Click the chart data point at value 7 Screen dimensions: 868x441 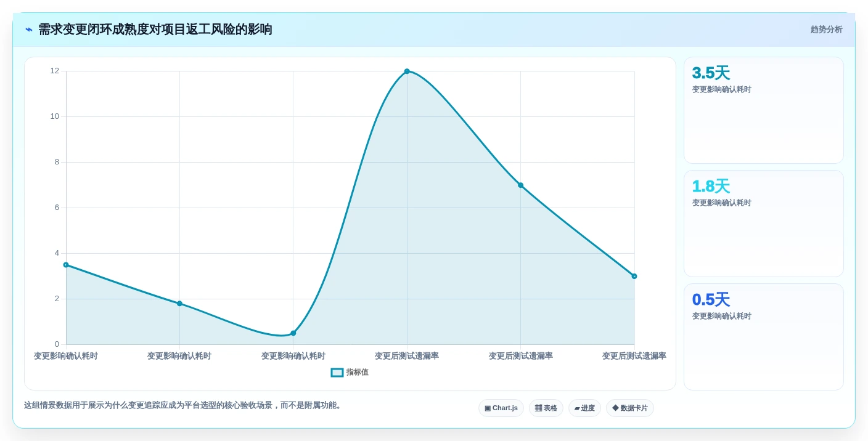tap(520, 185)
